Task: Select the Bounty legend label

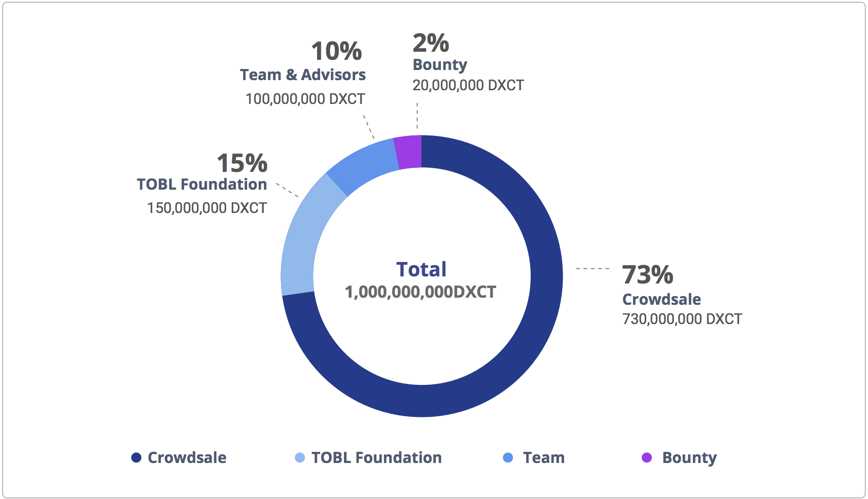Action: pos(689,458)
